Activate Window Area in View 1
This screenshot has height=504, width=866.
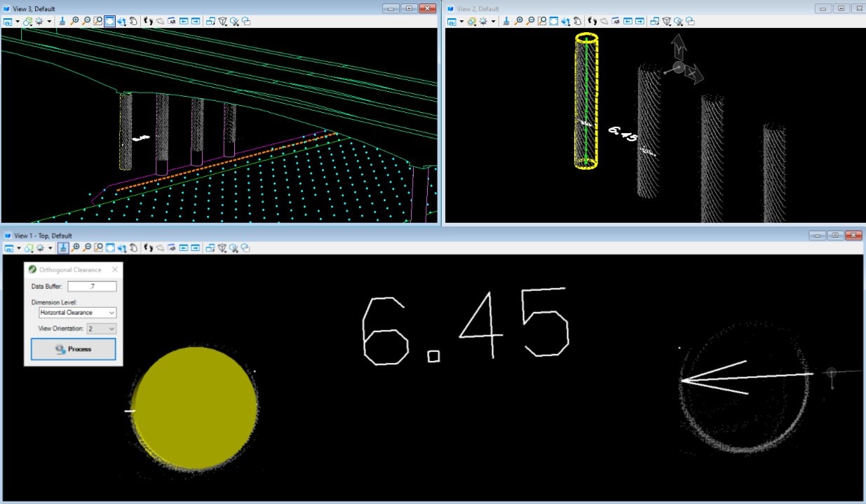click(98, 247)
